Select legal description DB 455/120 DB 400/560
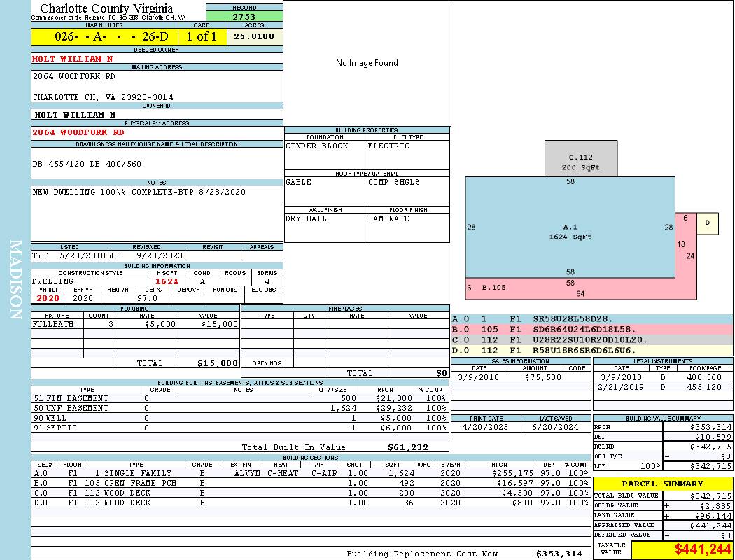This screenshot has height=560, width=735. 87,164
